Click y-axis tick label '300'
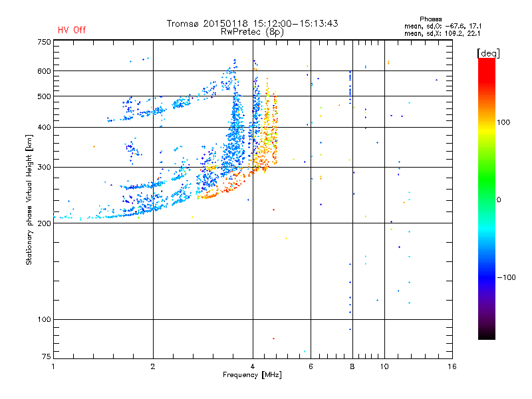The width and height of the screenshot is (532, 399). [x=44, y=168]
